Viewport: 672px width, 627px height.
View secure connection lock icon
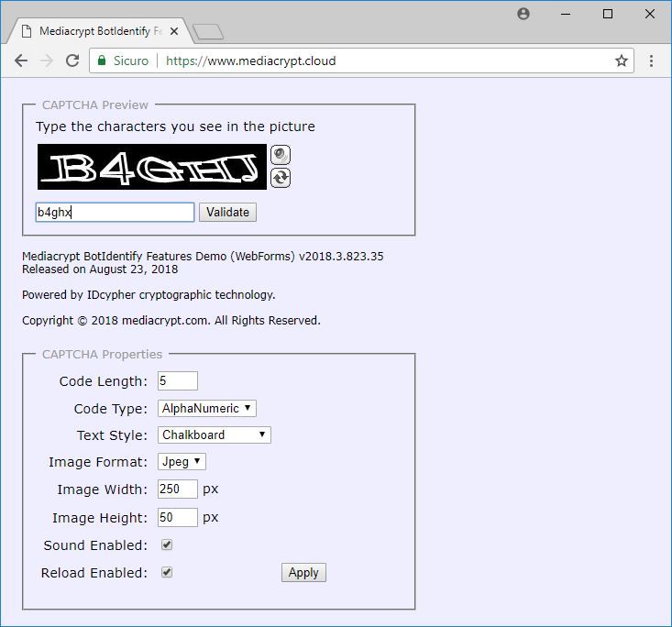coord(102,60)
